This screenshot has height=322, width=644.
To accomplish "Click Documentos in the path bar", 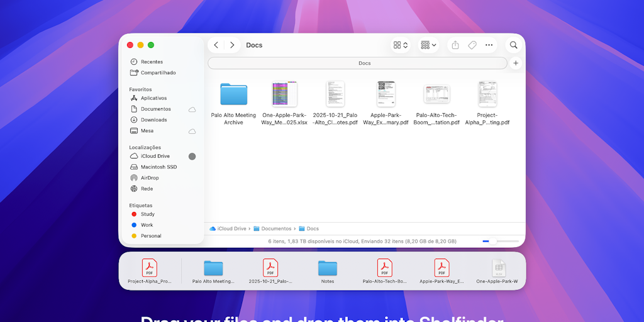I will (x=276, y=229).
